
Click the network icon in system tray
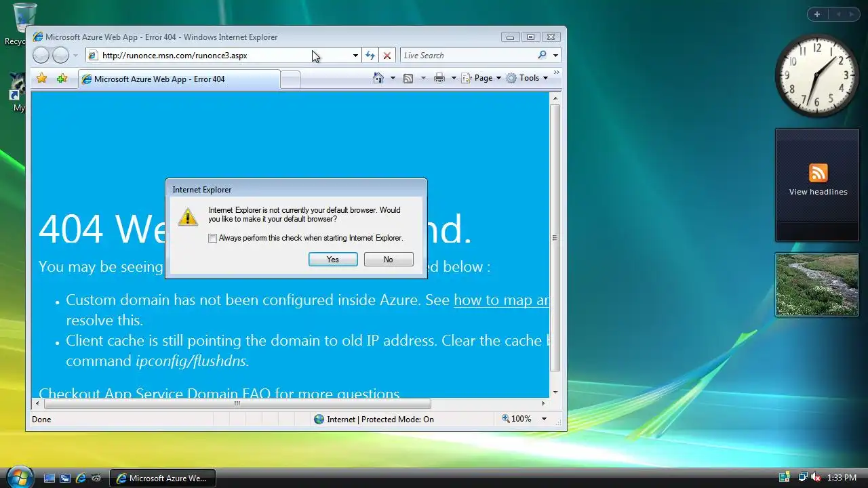point(802,478)
